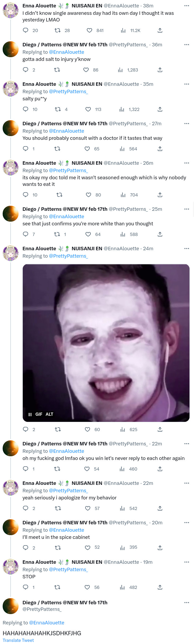The width and height of the screenshot is (194, 644).
Task: Reply to the GIF tweet
Action: tap(26, 430)
